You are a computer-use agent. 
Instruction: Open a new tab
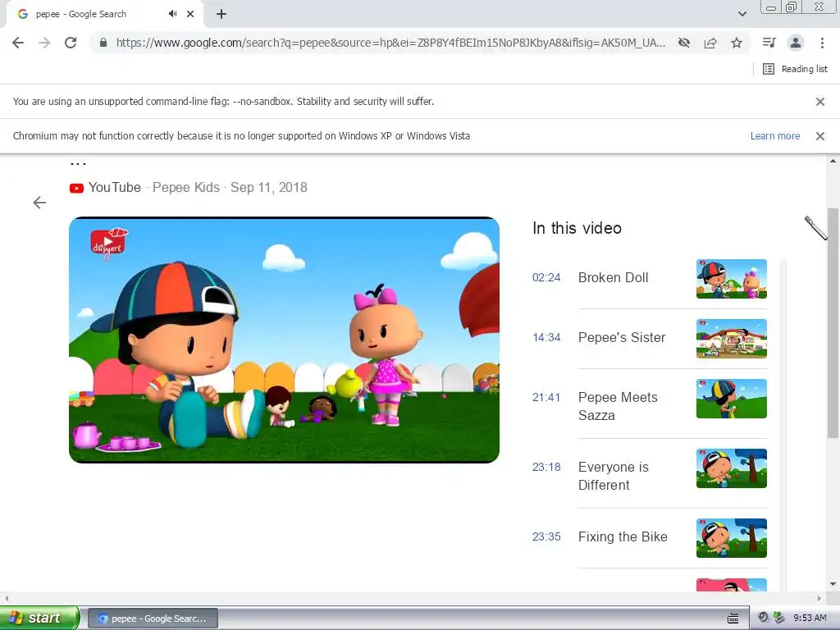(x=221, y=14)
